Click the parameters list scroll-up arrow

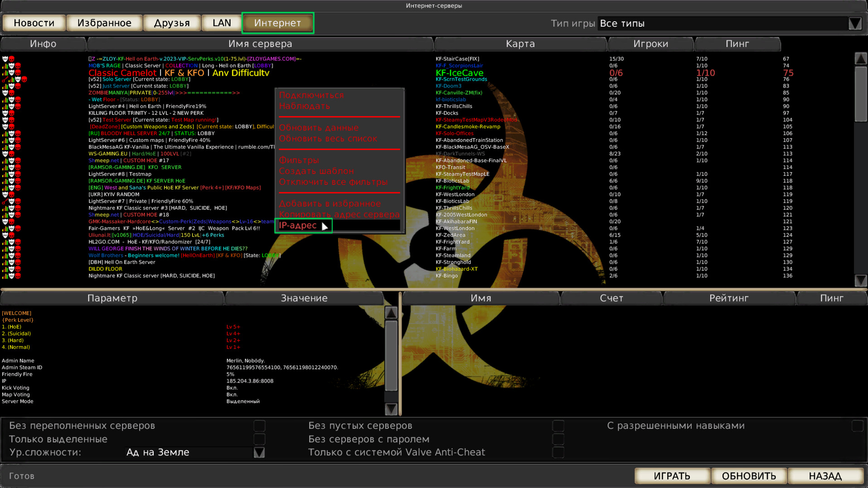(x=391, y=313)
